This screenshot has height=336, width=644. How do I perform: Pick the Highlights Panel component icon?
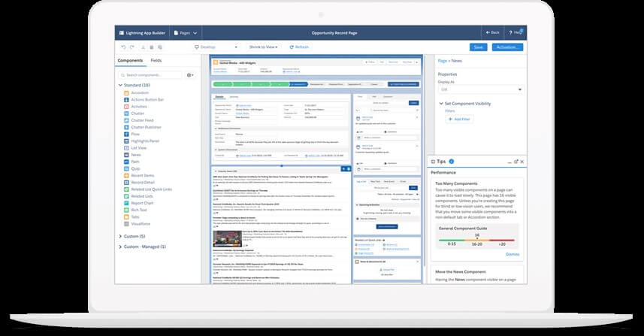[x=125, y=141]
